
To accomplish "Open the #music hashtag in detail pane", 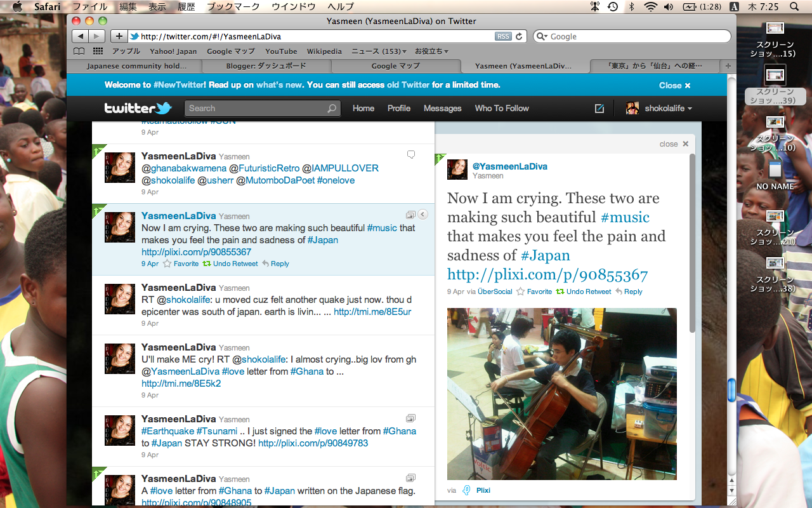I will tap(625, 217).
